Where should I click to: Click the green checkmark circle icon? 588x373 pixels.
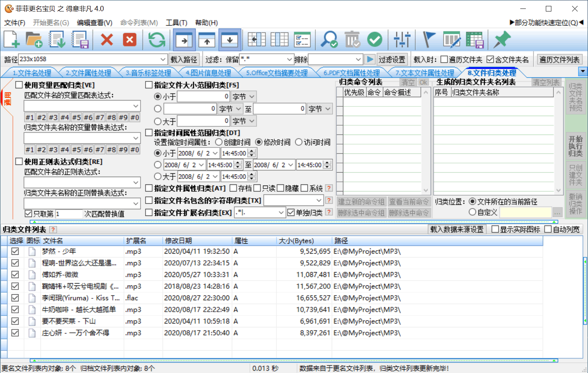coord(374,40)
